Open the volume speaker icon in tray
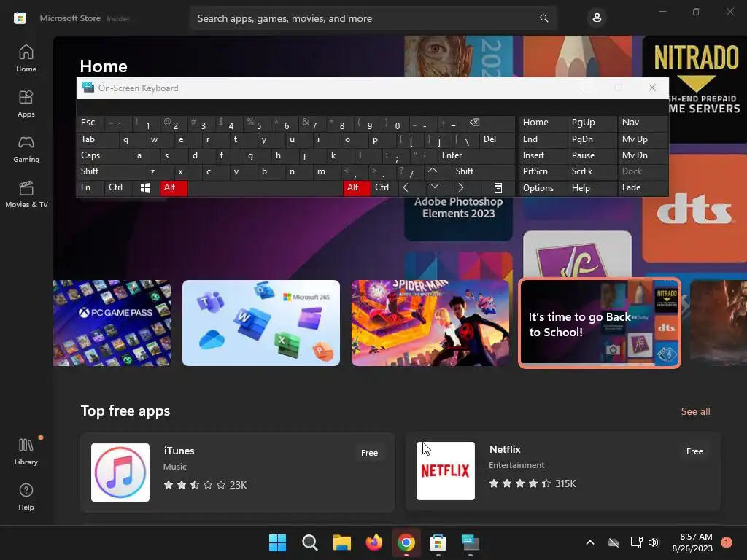This screenshot has height=560, width=747. click(654, 542)
